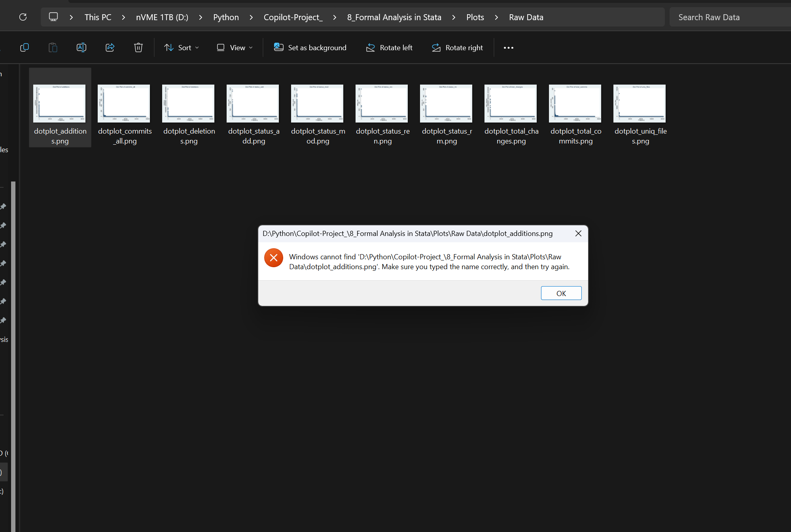Open the View dropdown menu

point(235,47)
